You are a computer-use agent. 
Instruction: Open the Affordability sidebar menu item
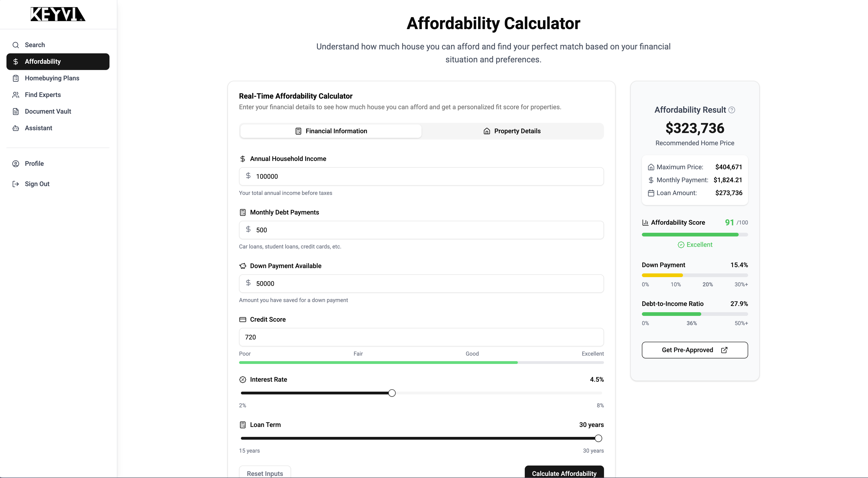pyautogui.click(x=58, y=62)
